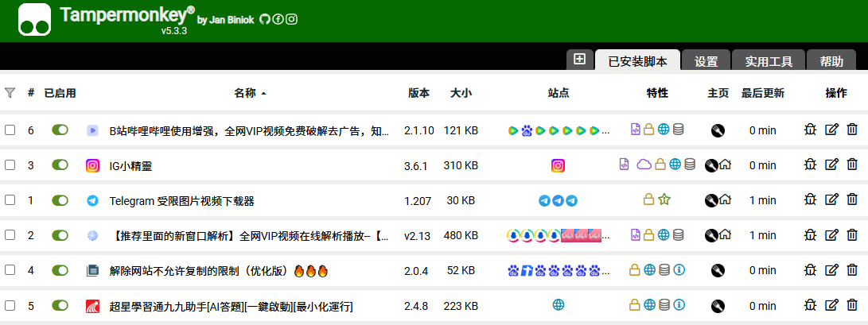Delete the 解除网站不允许复制 script
Image resolution: width=868 pixels, height=325 pixels.
click(852, 270)
